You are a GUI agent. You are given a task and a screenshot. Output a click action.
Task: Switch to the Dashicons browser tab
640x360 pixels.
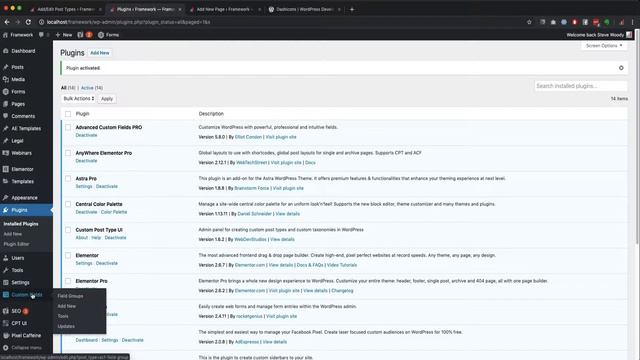tap(304, 9)
